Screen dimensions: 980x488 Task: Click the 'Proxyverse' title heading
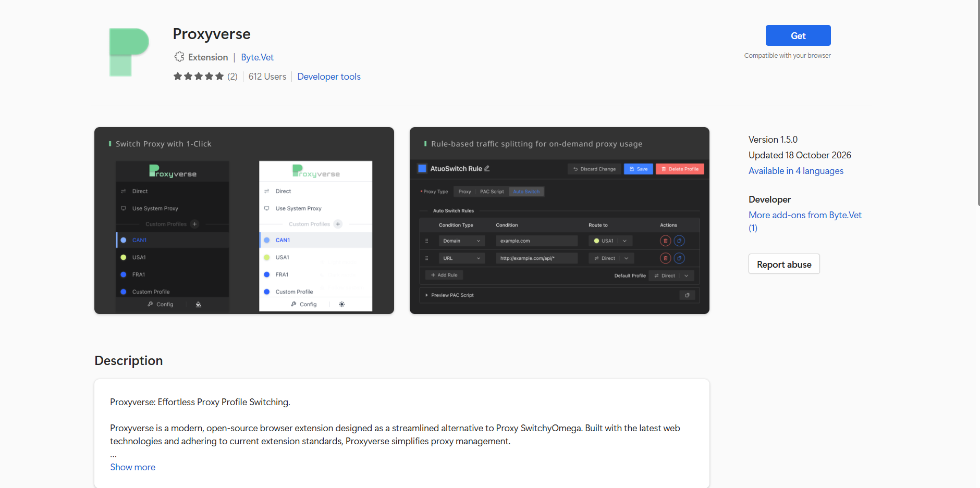tap(212, 34)
